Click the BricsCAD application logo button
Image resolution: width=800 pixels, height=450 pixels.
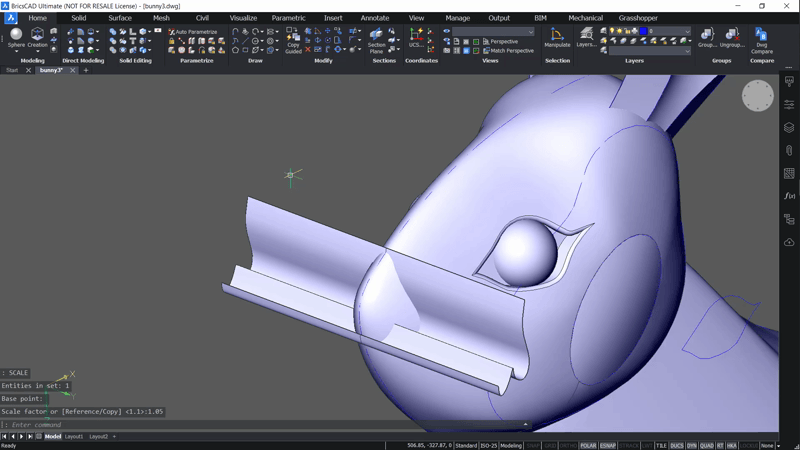pos(11,18)
